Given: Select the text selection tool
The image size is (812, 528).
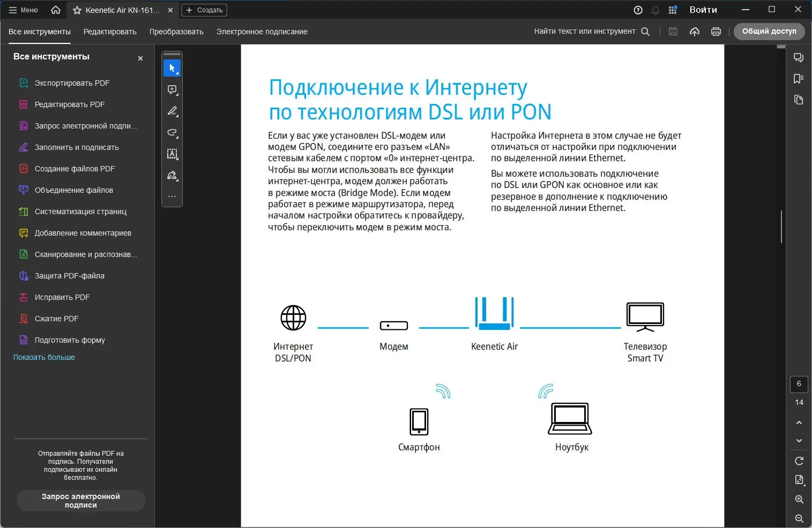Looking at the screenshot, I should coord(172,67).
